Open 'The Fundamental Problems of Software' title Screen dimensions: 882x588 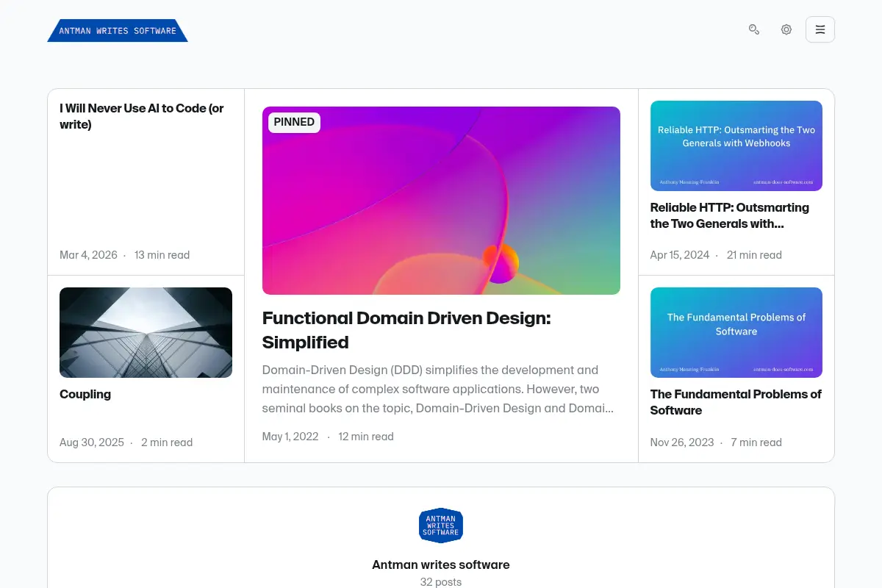[x=736, y=402]
